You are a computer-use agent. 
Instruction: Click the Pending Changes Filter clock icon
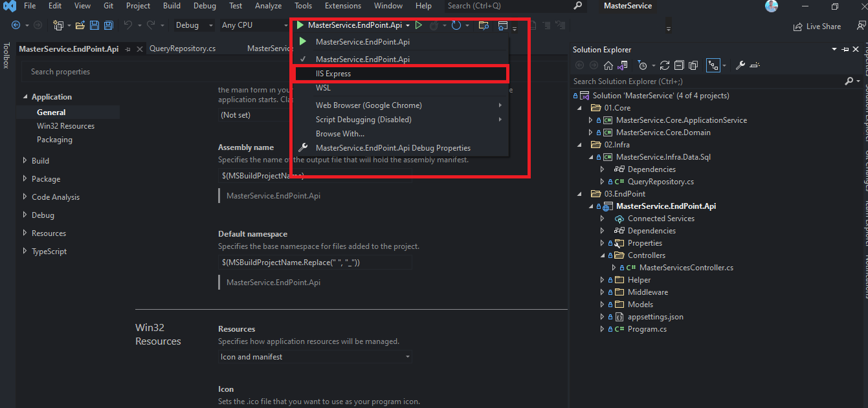click(x=641, y=65)
